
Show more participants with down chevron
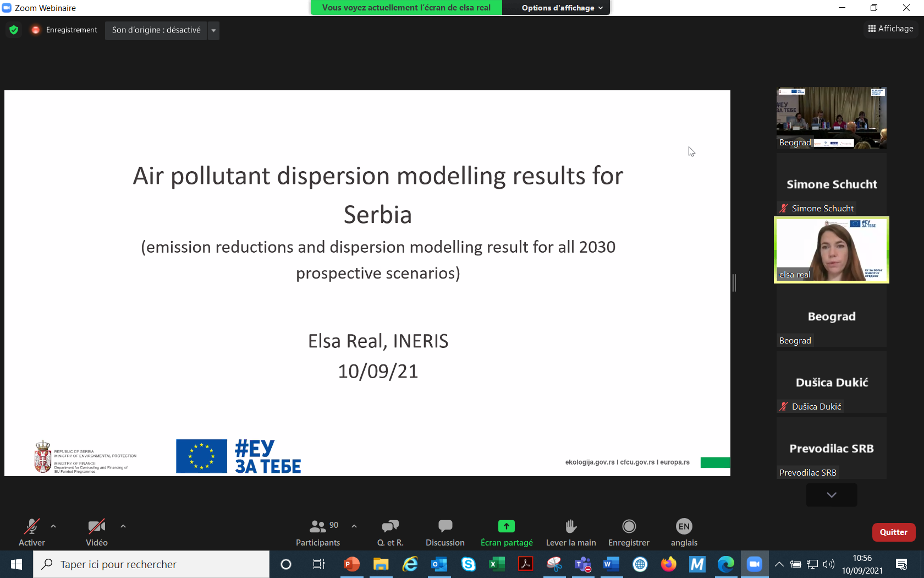pos(832,495)
